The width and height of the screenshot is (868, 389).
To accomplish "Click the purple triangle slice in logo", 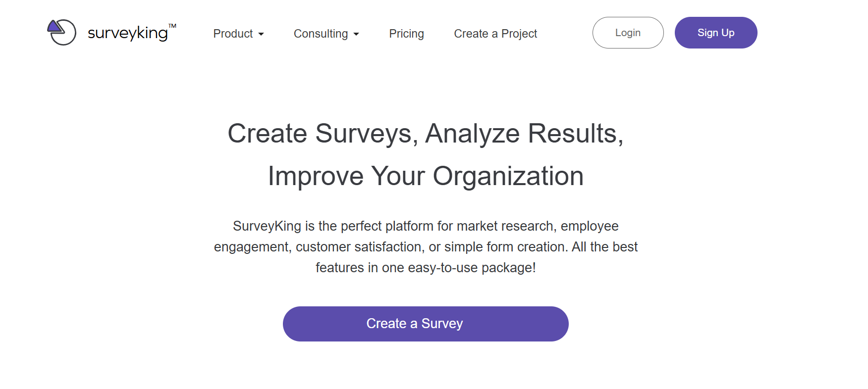I will pyautogui.click(x=55, y=26).
